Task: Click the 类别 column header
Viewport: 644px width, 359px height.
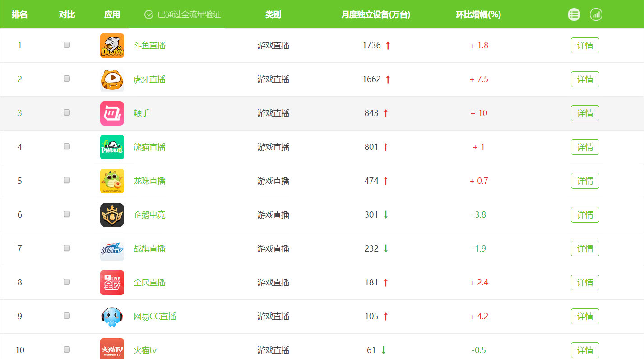Action: 273,14
